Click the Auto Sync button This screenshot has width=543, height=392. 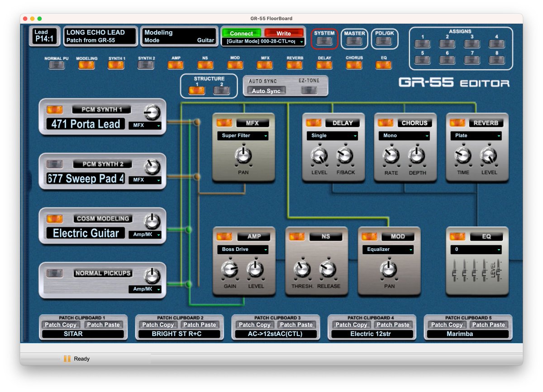click(266, 91)
